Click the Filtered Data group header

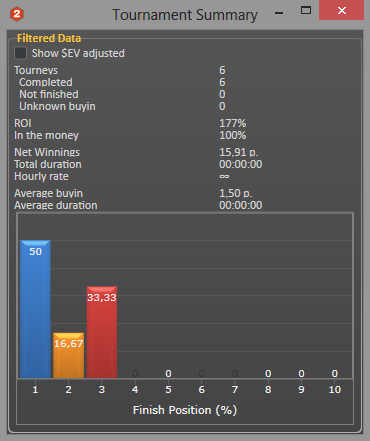pos(49,38)
